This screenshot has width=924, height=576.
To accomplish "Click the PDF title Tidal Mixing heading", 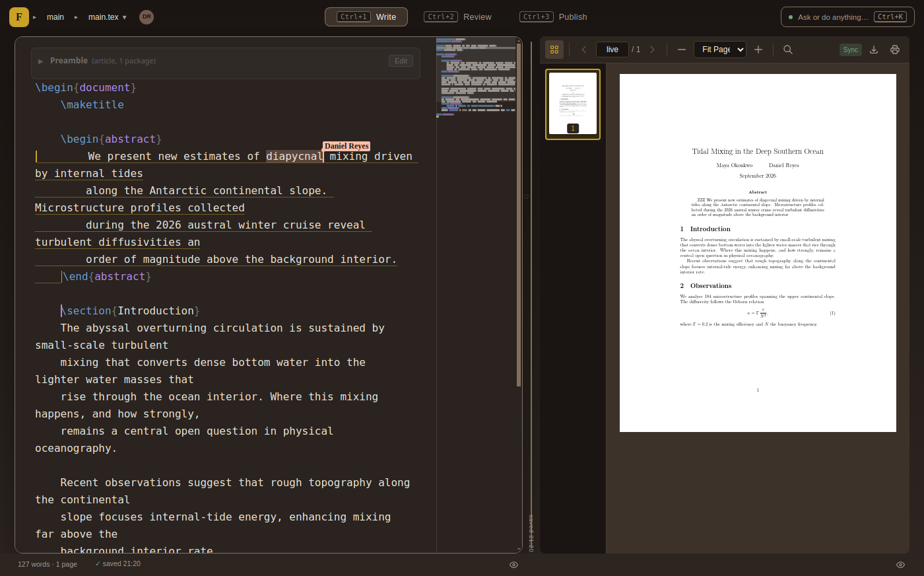I will [758, 151].
